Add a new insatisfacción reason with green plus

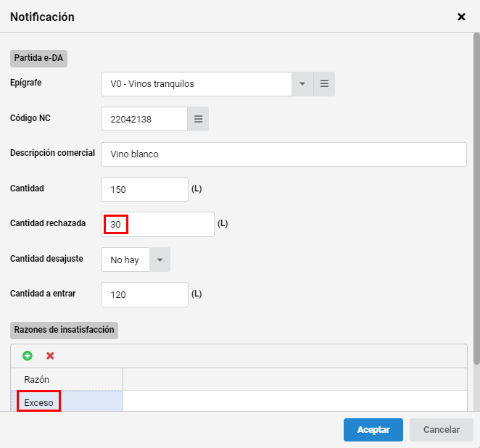point(28,356)
